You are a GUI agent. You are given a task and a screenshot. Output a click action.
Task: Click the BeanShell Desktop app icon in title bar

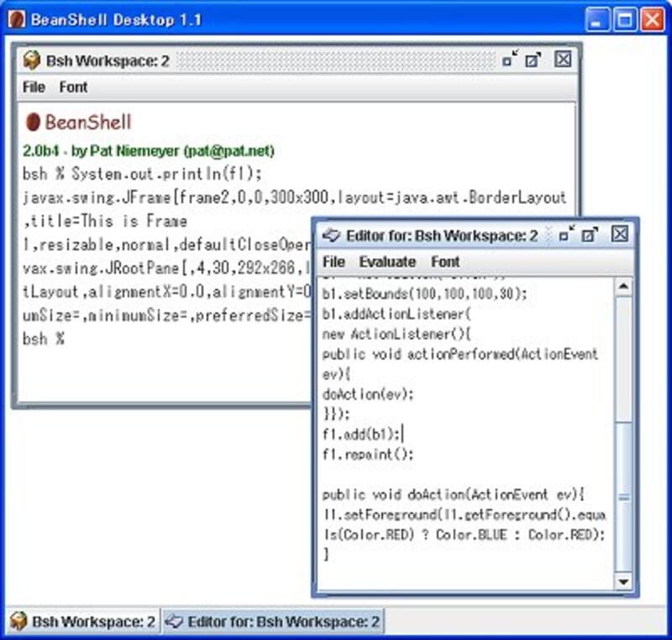pos(16,19)
